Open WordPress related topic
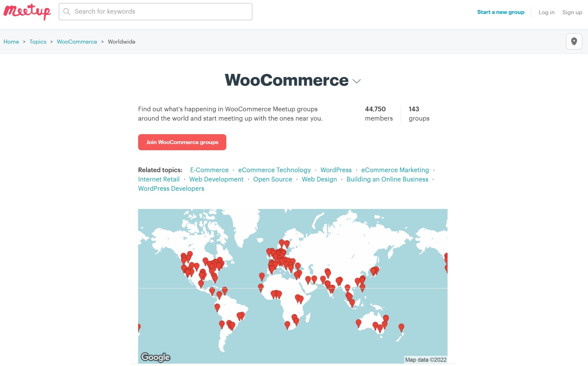Screen dimensions: 588x366 (x=336, y=170)
